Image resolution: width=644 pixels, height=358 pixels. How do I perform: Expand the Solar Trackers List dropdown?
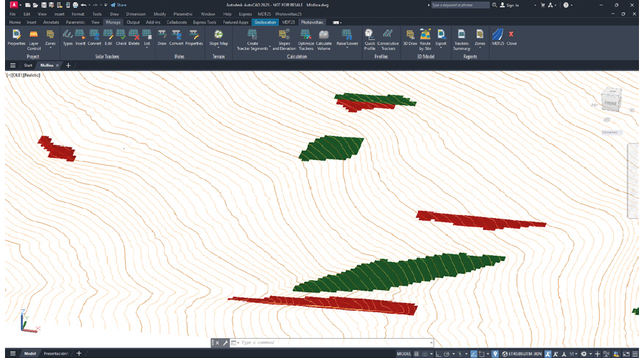[147, 47]
